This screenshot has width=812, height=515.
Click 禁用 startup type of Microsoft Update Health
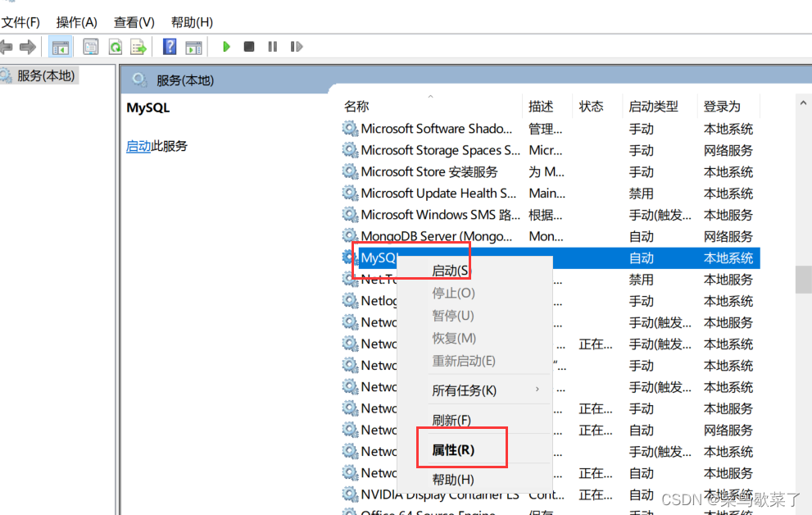(641, 194)
